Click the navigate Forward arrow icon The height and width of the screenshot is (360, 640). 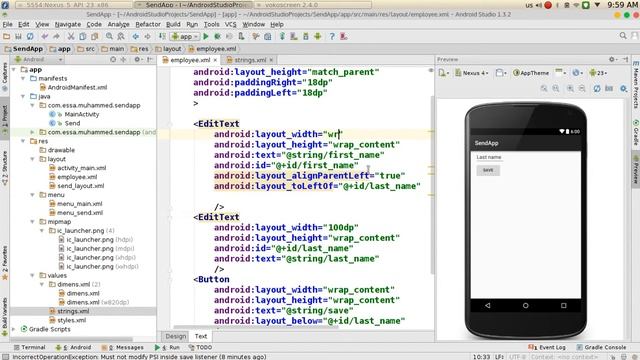pyautogui.click(x=147, y=36)
